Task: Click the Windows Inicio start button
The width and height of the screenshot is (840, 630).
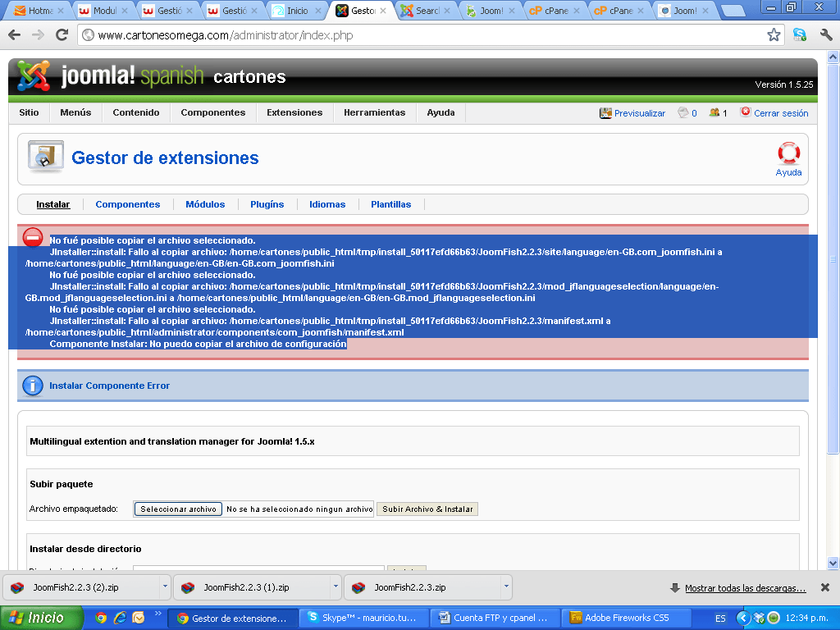Action: pyautogui.click(x=42, y=618)
